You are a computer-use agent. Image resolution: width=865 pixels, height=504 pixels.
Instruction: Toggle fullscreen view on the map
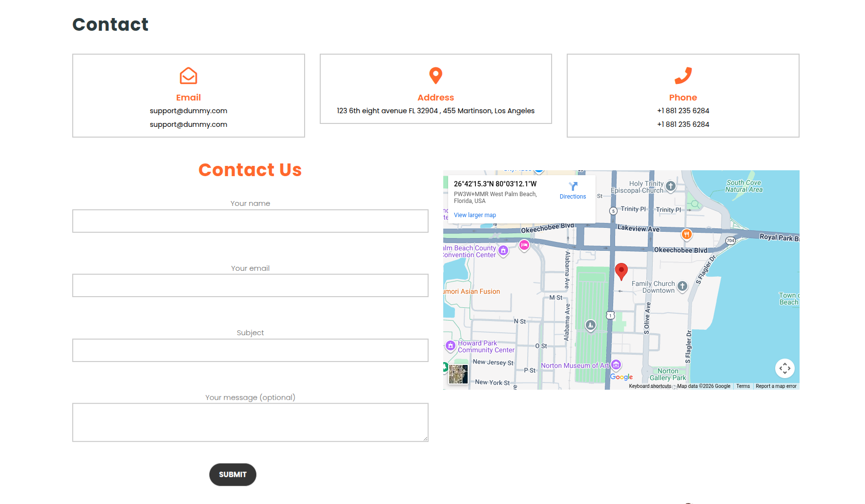click(784, 368)
